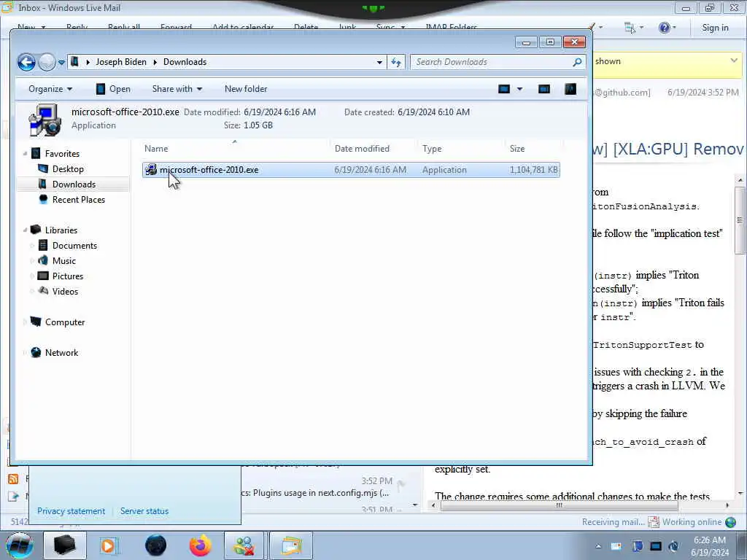
Task: Click the Downloads breadcrumb in address bar
Action: click(185, 62)
